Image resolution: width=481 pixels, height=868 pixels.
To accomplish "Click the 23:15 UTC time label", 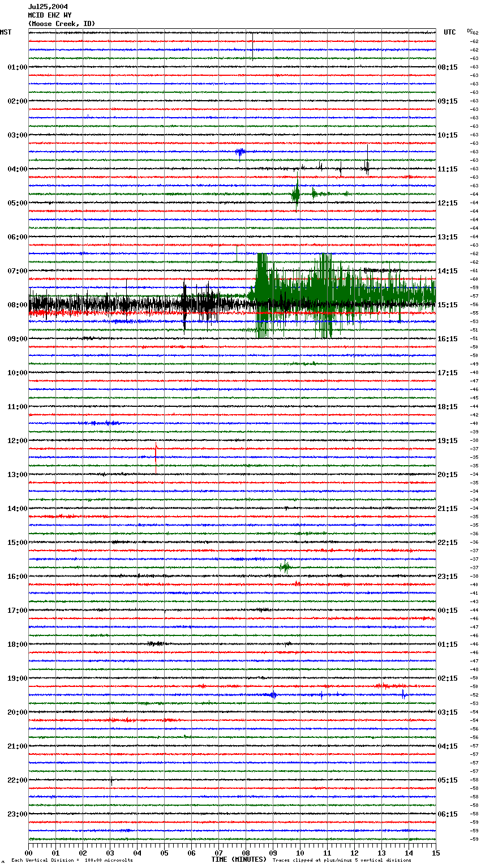I will point(448,577).
